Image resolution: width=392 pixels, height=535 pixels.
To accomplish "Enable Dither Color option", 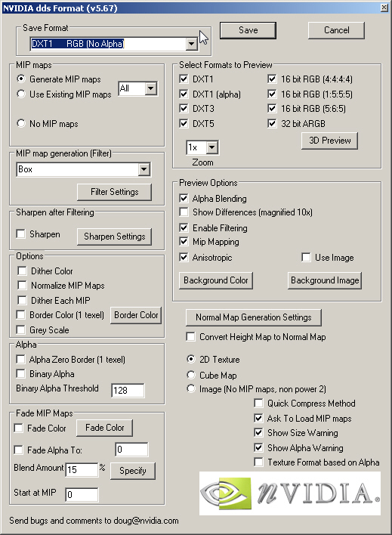I will point(22,271).
